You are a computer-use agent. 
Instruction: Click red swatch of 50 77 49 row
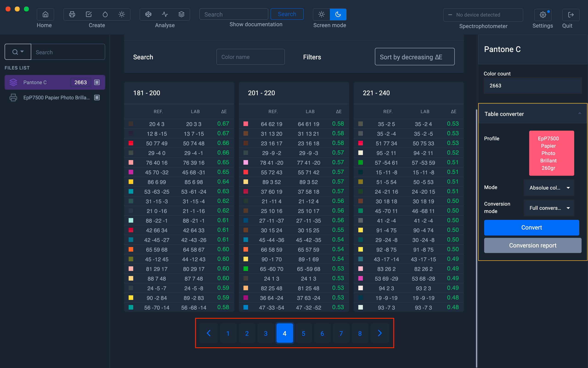pos(131,143)
